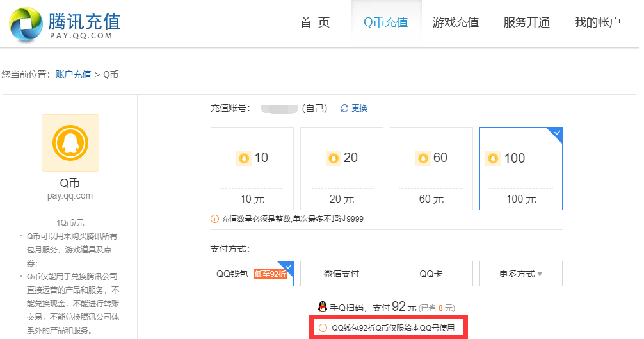Select the 100 元 recharge amount
The height and width of the screenshot is (339, 644).
[521, 169]
